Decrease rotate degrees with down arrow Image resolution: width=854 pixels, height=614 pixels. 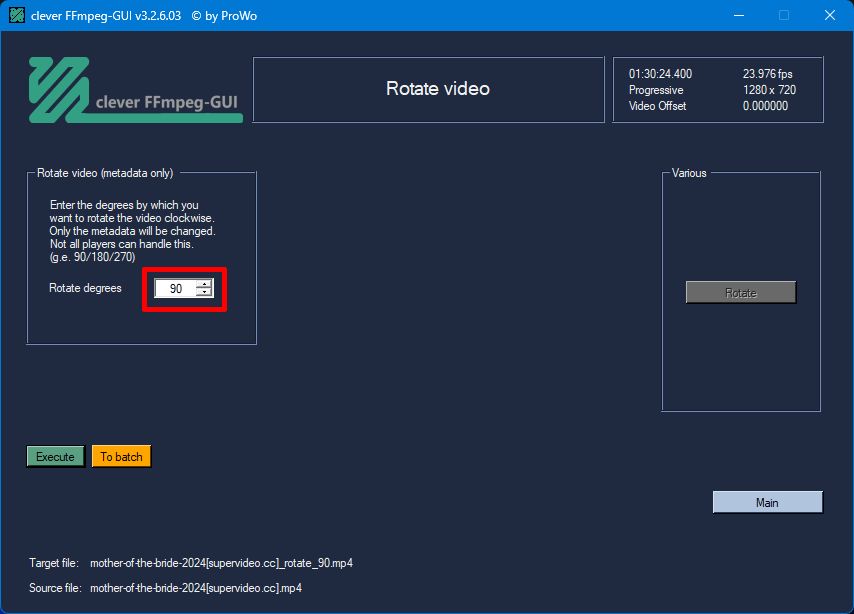click(204, 293)
